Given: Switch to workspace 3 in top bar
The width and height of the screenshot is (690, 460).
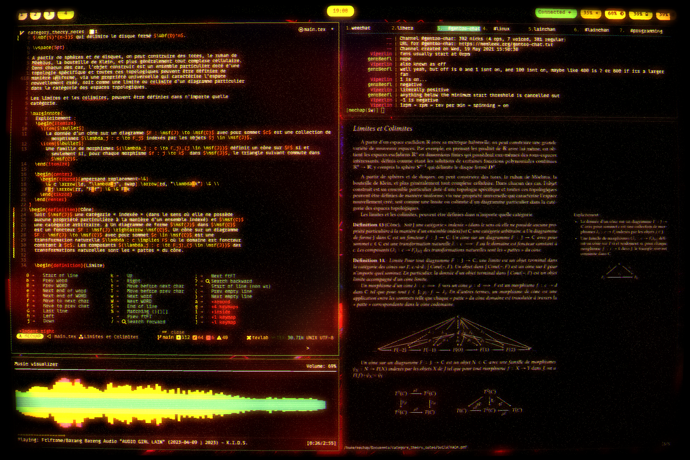Looking at the screenshot, I should click(x=49, y=15).
